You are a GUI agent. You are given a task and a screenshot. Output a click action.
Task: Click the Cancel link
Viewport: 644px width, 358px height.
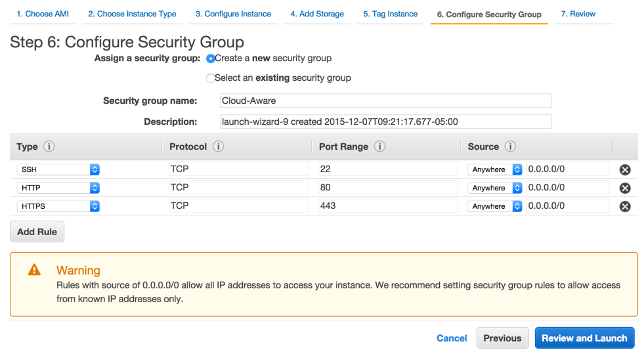pyautogui.click(x=452, y=338)
